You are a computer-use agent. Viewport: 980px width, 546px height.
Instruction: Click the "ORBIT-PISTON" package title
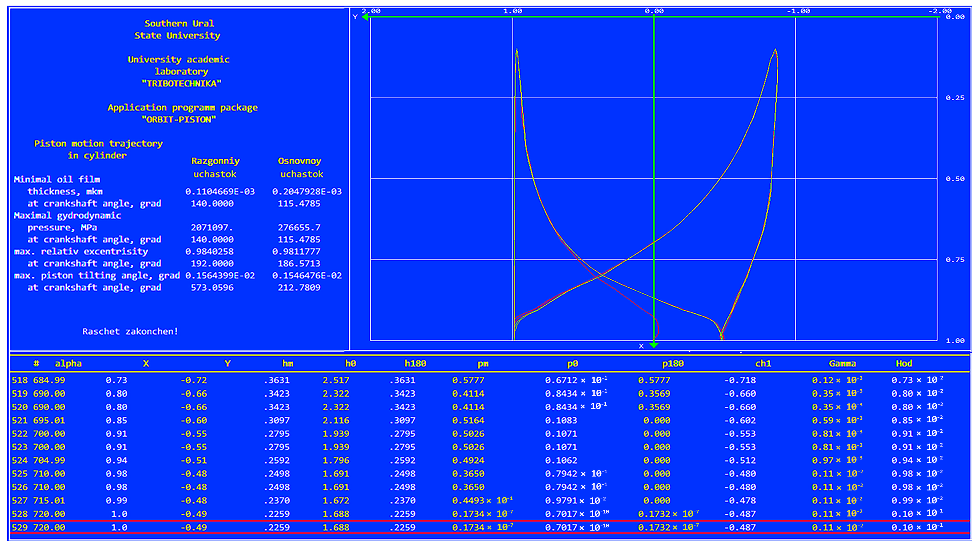coord(178,119)
